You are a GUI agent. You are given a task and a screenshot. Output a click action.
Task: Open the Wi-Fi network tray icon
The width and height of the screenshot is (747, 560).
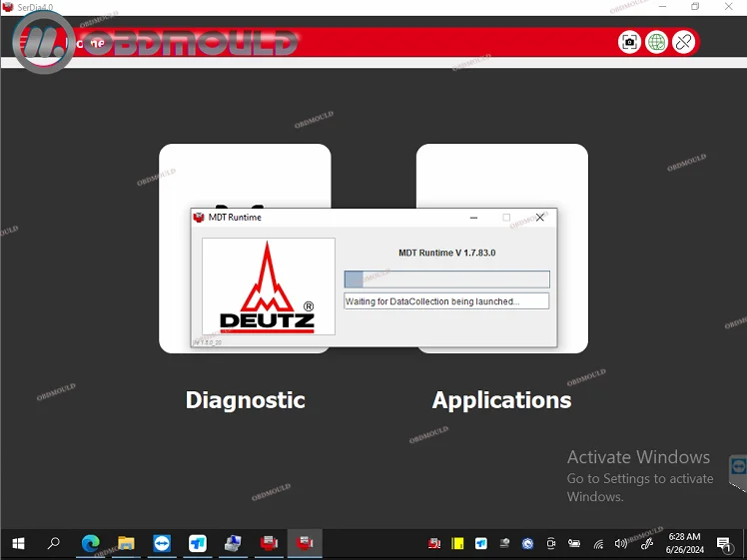click(598, 543)
